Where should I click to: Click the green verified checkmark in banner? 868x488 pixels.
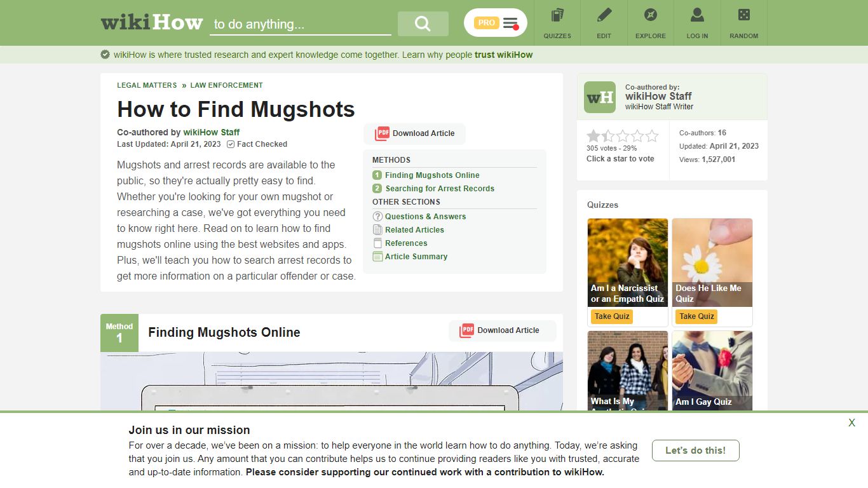[x=105, y=55]
